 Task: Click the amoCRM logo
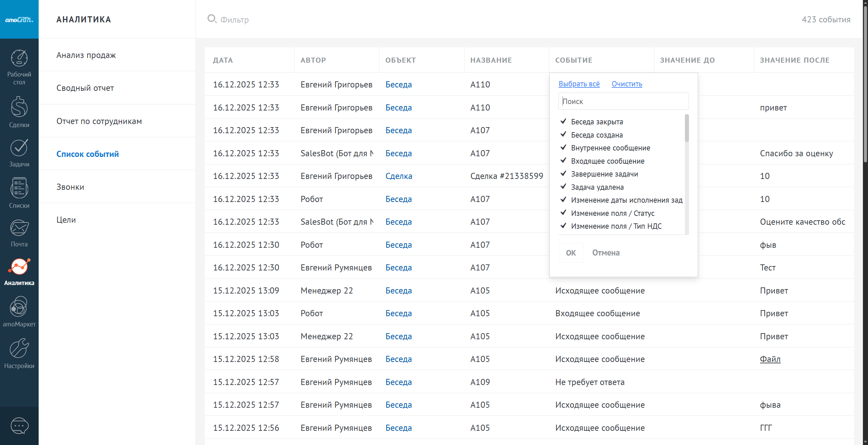[x=19, y=19]
